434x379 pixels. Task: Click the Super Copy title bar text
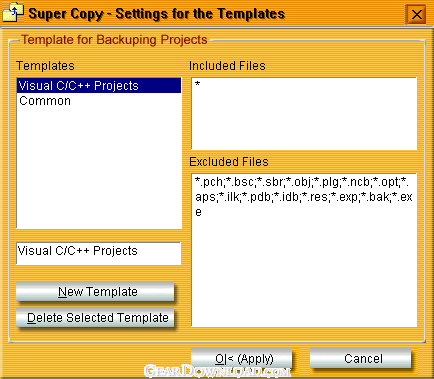pos(157,14)
